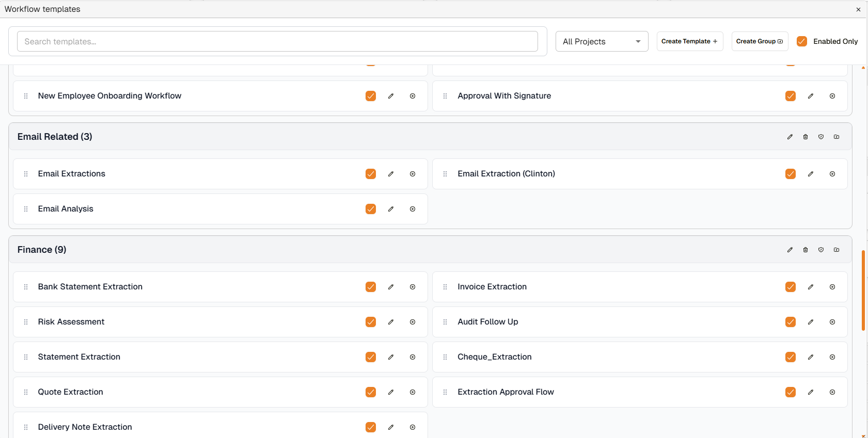Edit the Approval With Signature template
The height and width of the screenshot is (438, 868).
point(811,96)
